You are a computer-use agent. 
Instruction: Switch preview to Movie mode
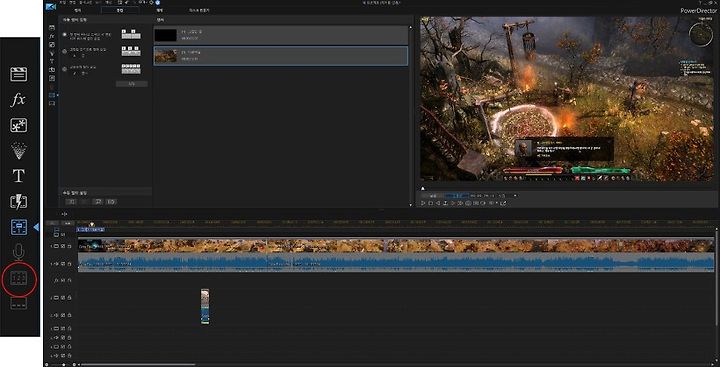point(456,196)
